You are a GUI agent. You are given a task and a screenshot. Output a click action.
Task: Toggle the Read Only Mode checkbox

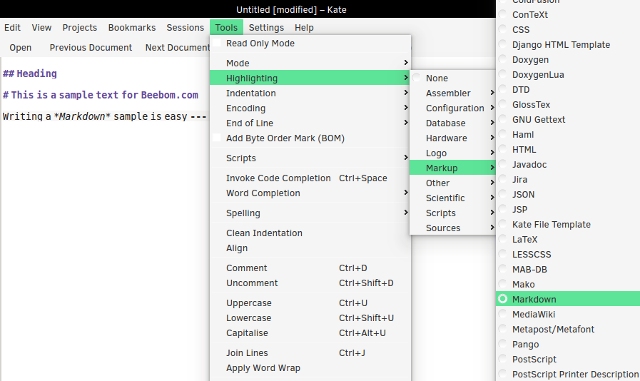(x=217, y=43)
